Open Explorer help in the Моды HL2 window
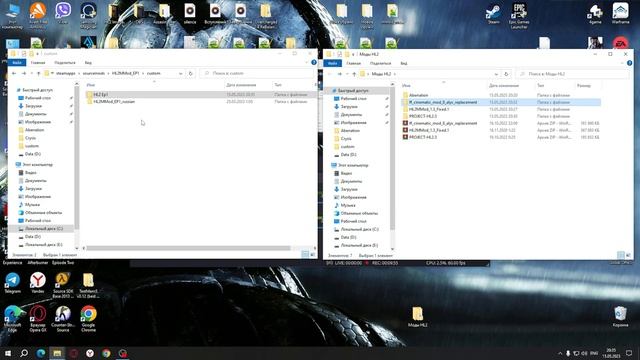This screenshot has height=360, width=640. click(629, 63)
